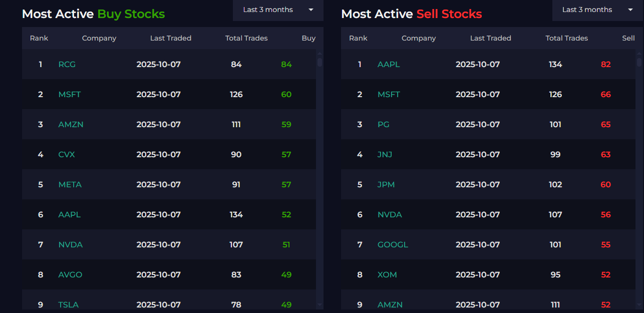Click Rank column header in Sell Stocks table
Viewport: 644px width, 313px height.
tap(358, 38)
